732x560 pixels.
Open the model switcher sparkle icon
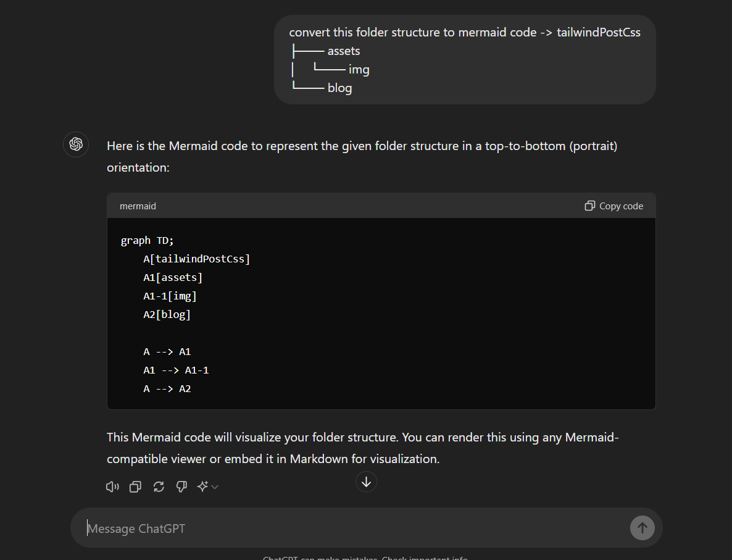204,487
